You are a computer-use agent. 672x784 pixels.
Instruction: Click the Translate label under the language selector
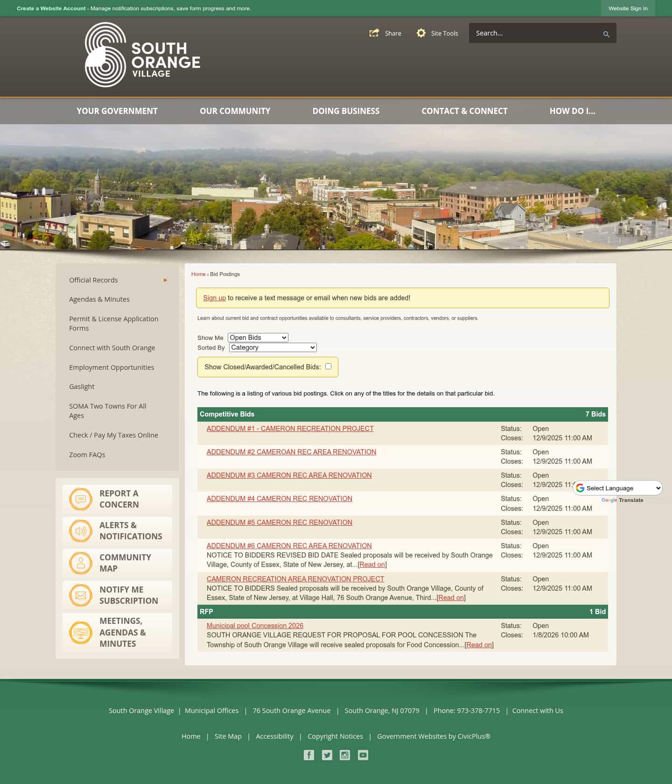tap(631, 500)
